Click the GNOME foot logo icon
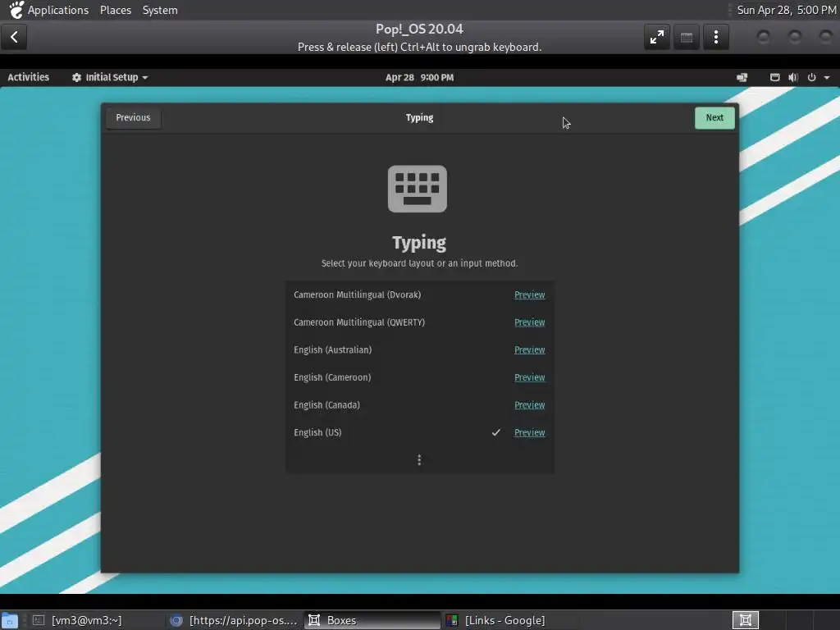Viewport: 840px width, 630px height. (x=16, y=10)
